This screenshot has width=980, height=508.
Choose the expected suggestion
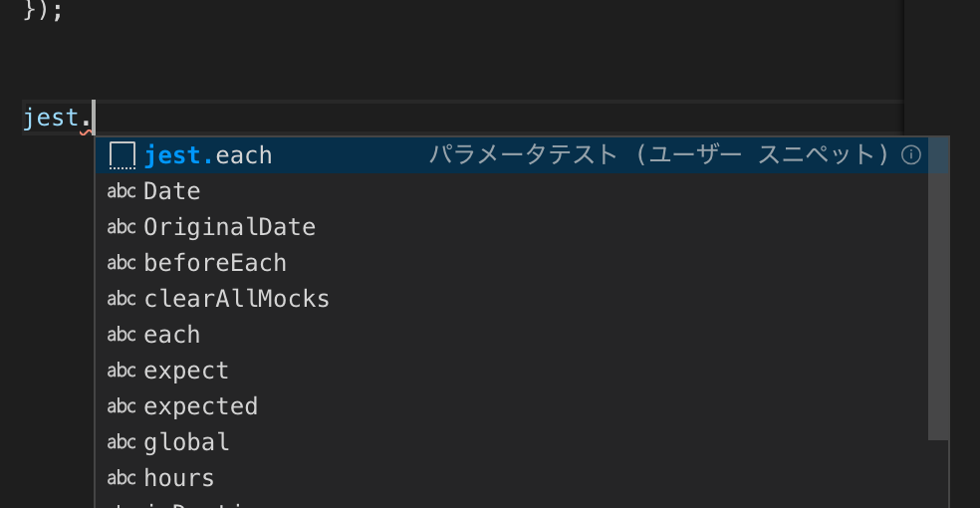(x=201, y=406)
